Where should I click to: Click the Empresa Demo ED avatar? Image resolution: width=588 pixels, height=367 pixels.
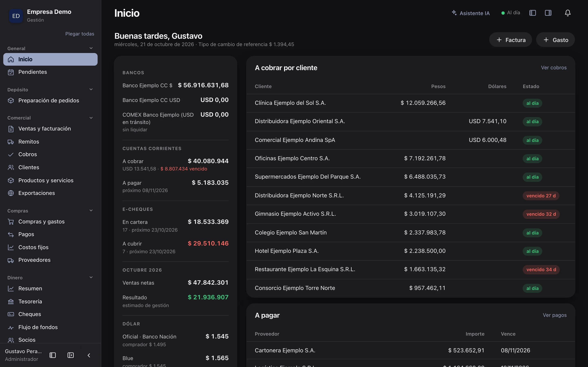pyautogui.click(x=16, y=16)
